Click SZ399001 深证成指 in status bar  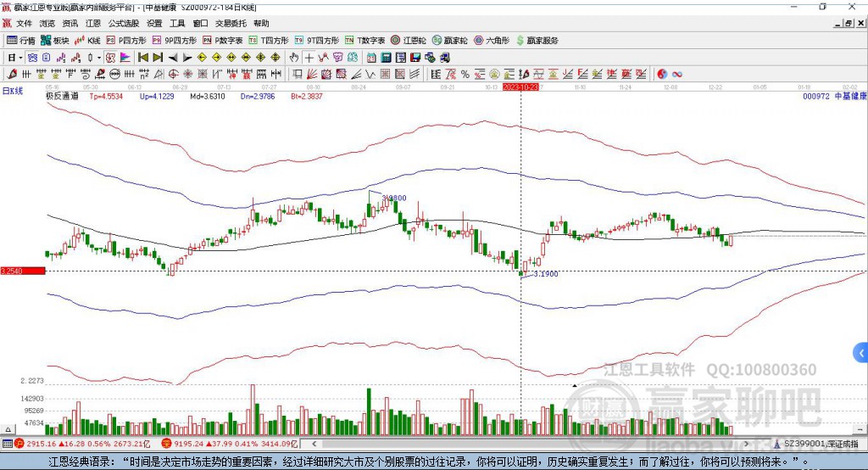pyautogui.click(x=816, y=444)
